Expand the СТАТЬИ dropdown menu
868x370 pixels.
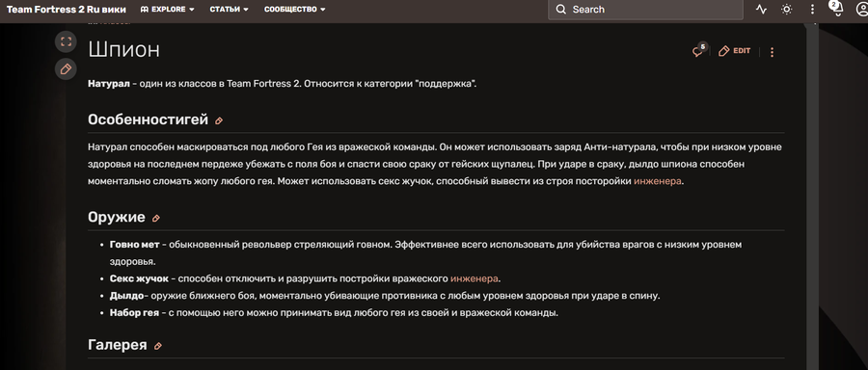pos(230,10)
